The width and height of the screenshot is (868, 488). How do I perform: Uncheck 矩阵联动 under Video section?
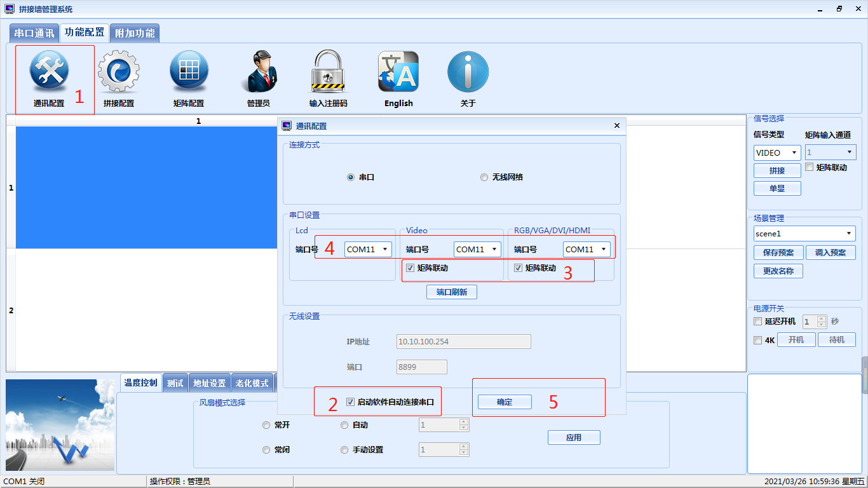click(410, 268)
